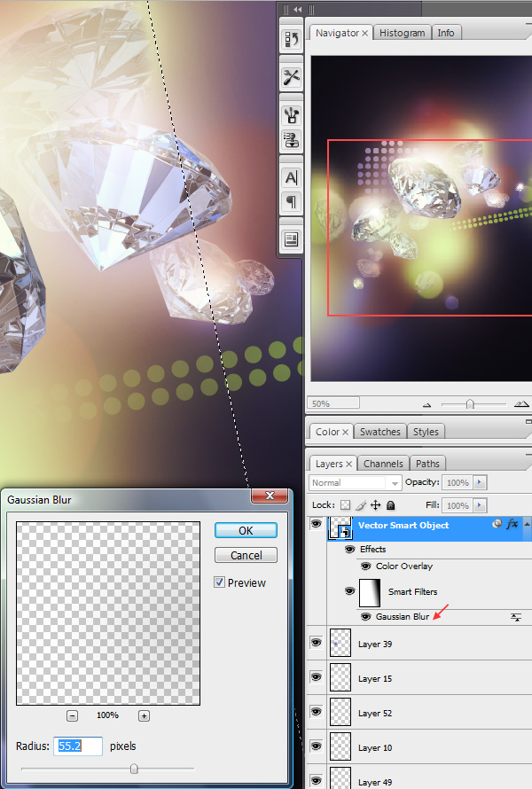The height and width of the screenshot is (789, 532).
Task: Click the Color Overlay effect name
Action: (x=404, y=566)
